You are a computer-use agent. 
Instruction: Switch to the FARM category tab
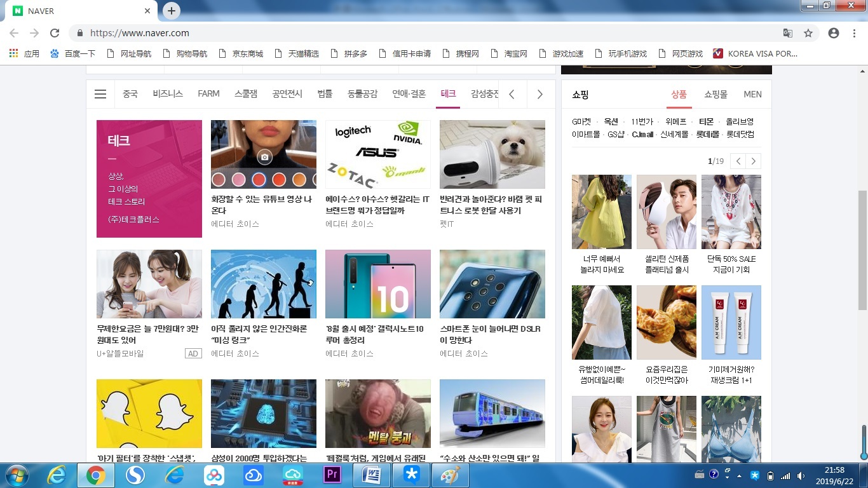point(208,94)
